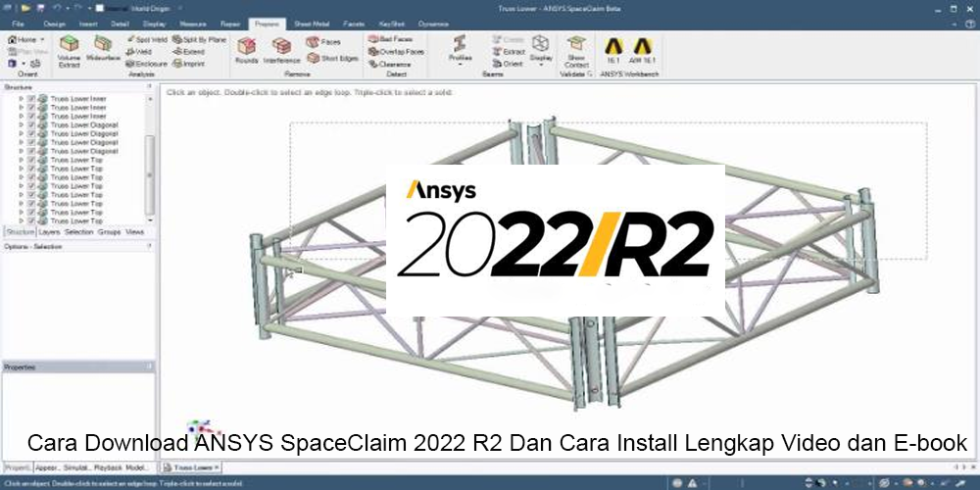Switch to the Design ribbon tab
The height and width of the screenshot is (490, 980).
pos(54,24)
